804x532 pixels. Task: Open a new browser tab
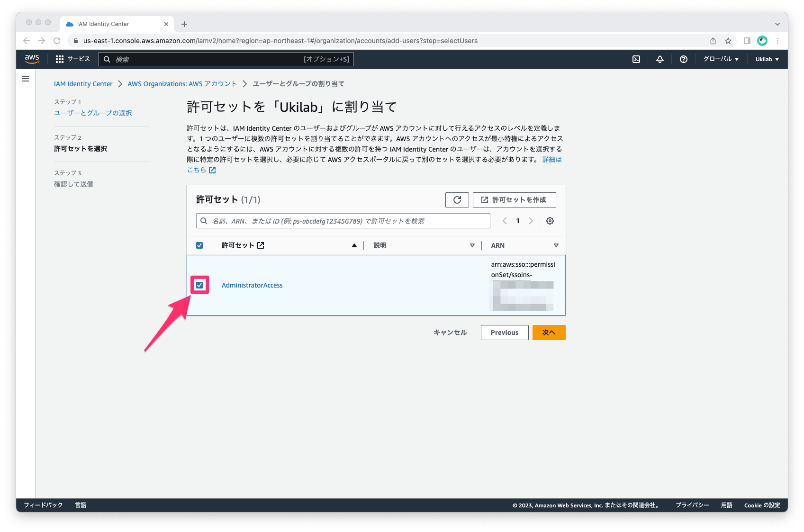click(x=184, y=24)
